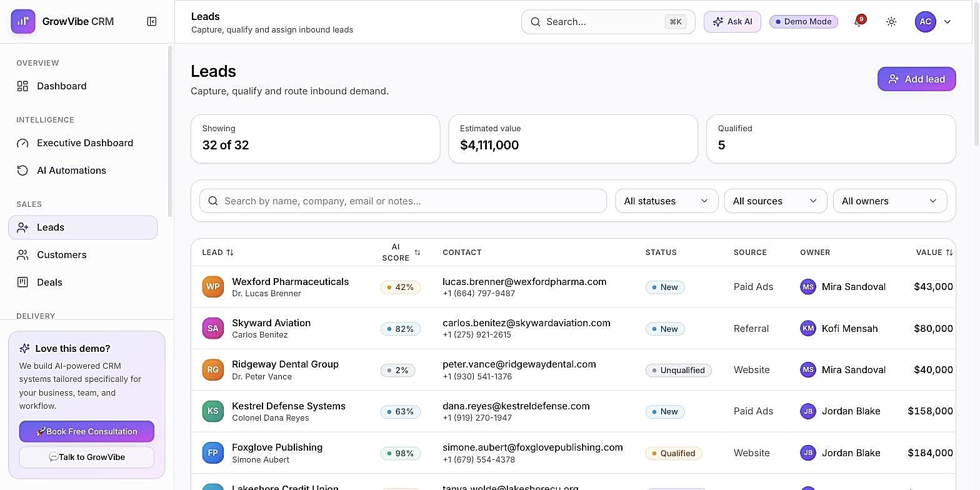This screenshot has height=490, width=980.
Task: Toggle light/dark theme sun icon
Action: point(891,21)
